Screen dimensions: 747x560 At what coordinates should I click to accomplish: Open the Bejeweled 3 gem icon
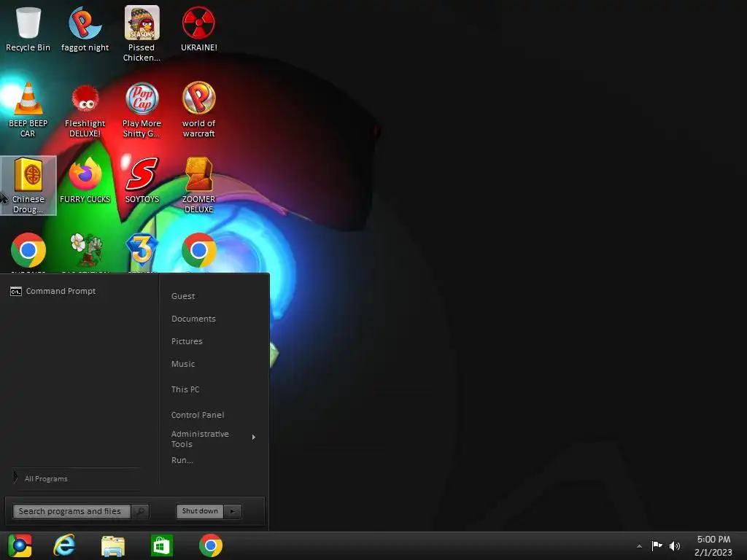(x=142, y=251)
